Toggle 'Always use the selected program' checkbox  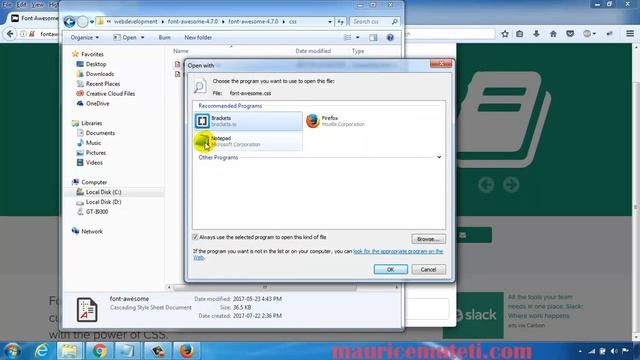coord(195,237)
